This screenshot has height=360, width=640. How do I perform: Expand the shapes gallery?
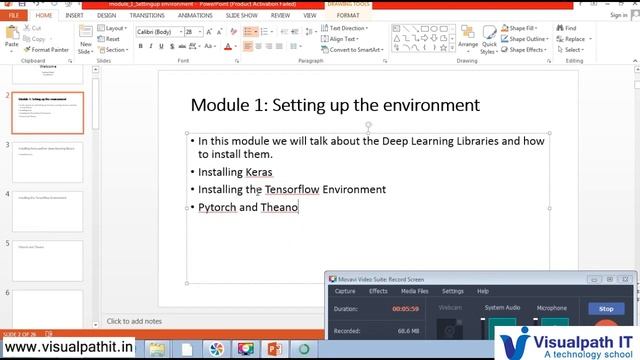(x=453, y=48)
